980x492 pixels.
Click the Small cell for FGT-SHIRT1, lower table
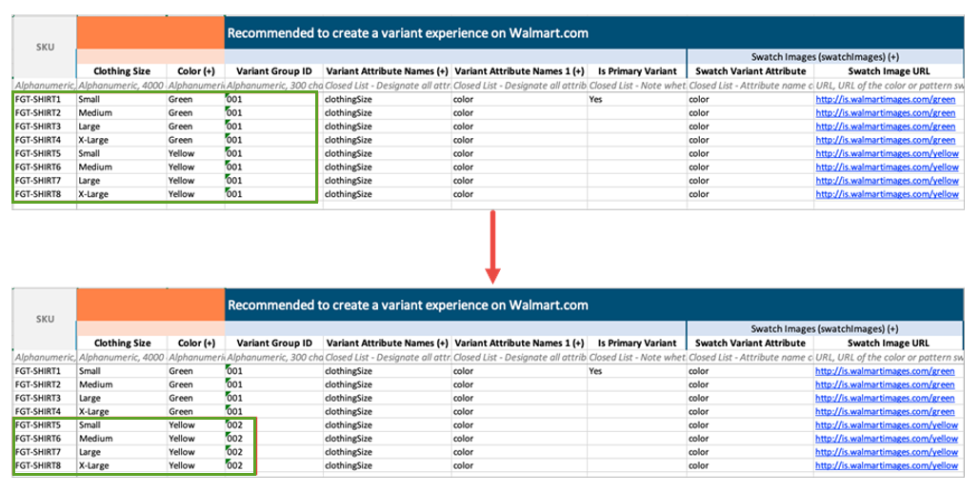122,371
